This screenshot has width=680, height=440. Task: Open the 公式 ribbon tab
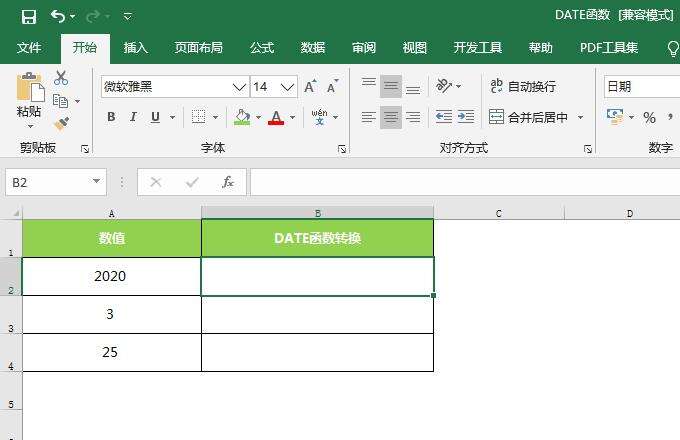[x=262, y=47]
